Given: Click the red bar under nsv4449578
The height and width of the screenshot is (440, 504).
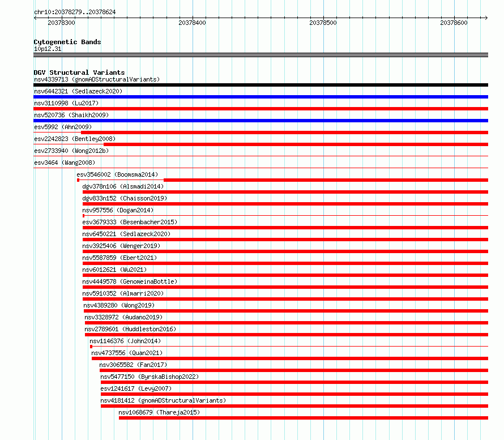Looking at the screenshot, I should [285, 287].
